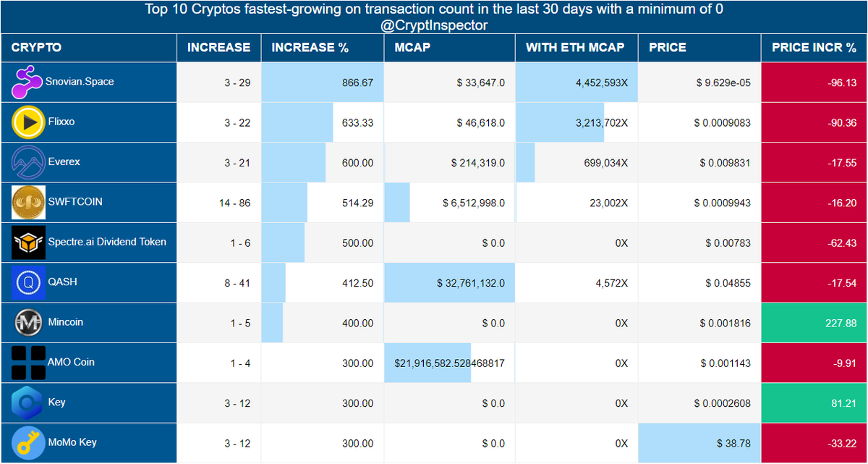Click the $ 38.78 price cell
Image resolution: width=868 pixels, height=464 pixels.
click(x=699, y=443)
